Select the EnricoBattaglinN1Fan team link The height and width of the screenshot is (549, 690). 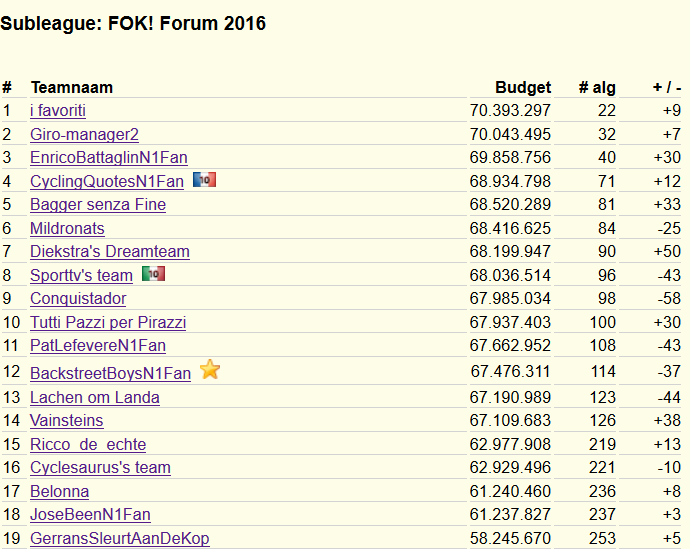(x=109, y=157)
